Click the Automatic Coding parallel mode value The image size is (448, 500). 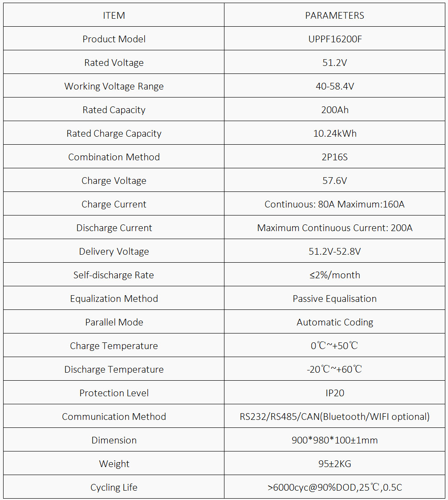tap(334, 322)
